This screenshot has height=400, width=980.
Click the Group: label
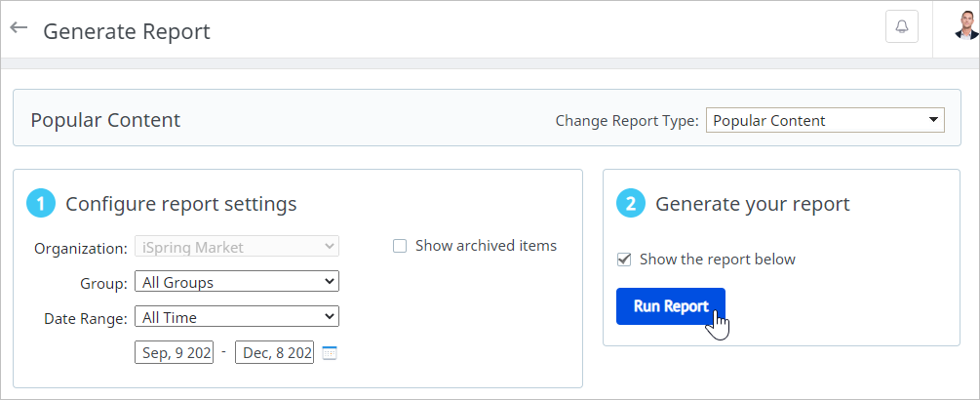tap(103, 283)
